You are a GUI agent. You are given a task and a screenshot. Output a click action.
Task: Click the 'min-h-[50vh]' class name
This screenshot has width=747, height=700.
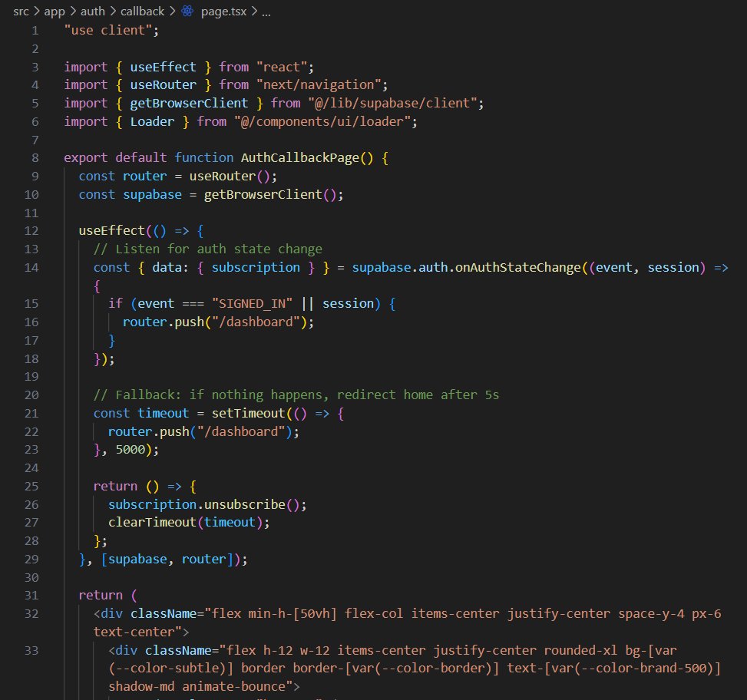point(293,614)
